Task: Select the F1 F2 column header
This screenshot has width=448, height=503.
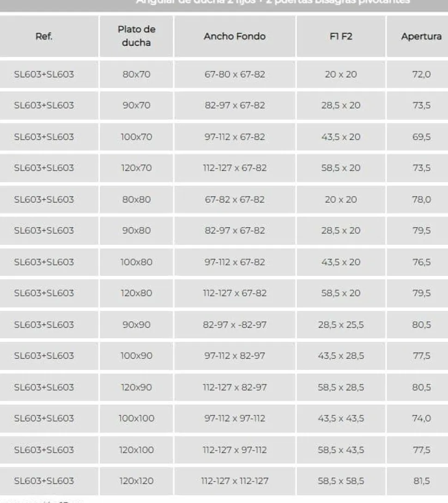Action: click(340, 36)
